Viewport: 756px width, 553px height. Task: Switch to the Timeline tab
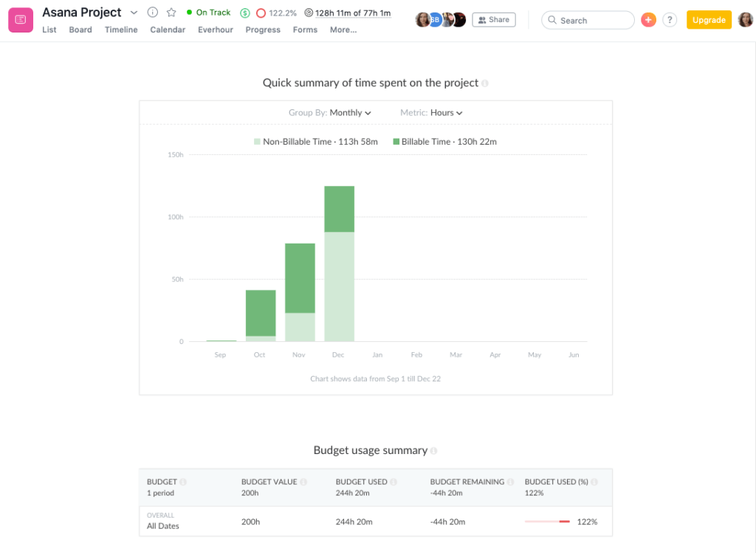pyautogui.click(x=121, y=30)
